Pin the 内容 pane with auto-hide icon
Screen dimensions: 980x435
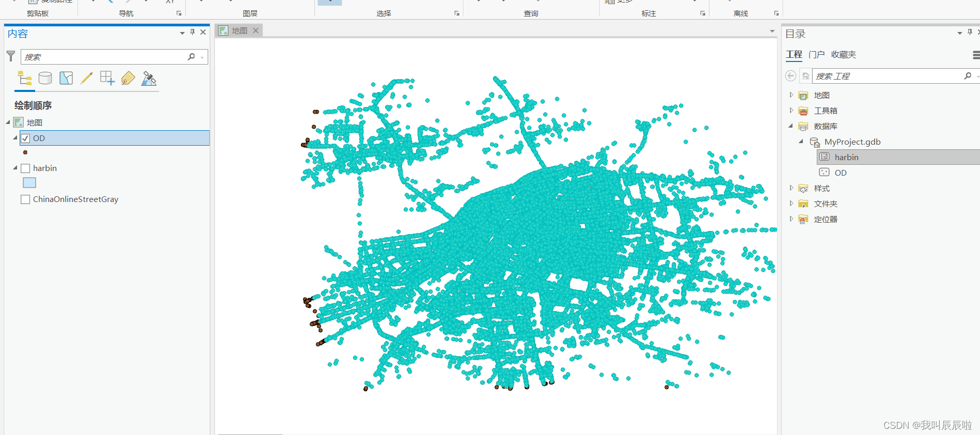tap(193, 32)
